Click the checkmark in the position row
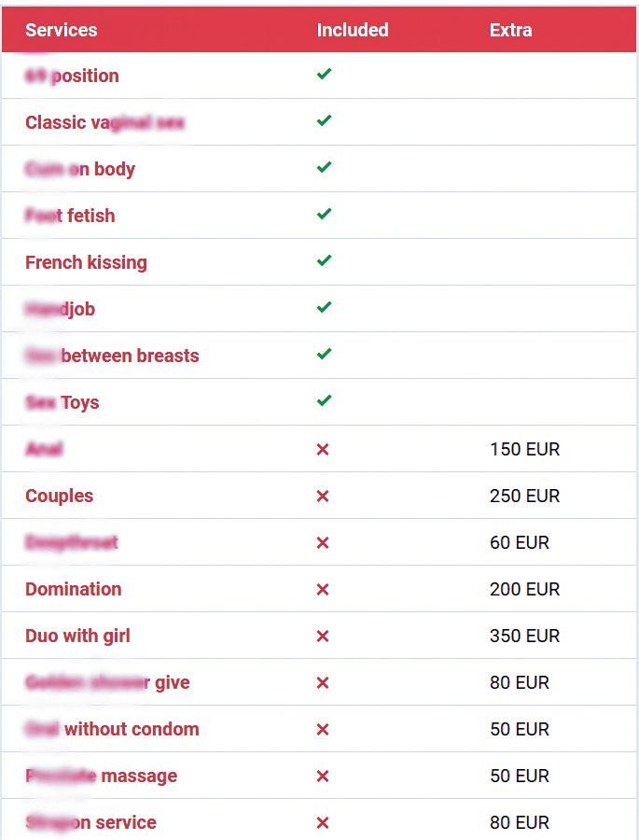 coord(324,75)
